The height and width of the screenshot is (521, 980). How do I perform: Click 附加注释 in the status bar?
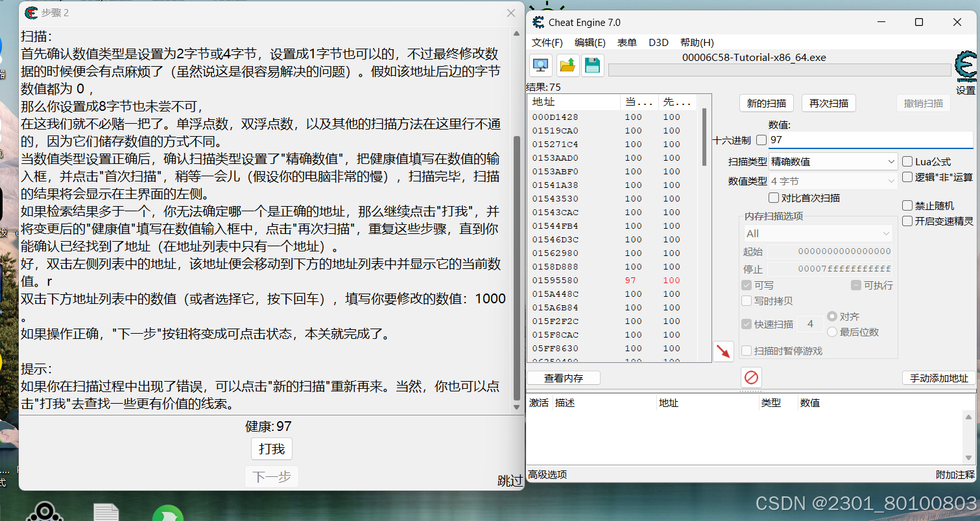pos(955,475)
